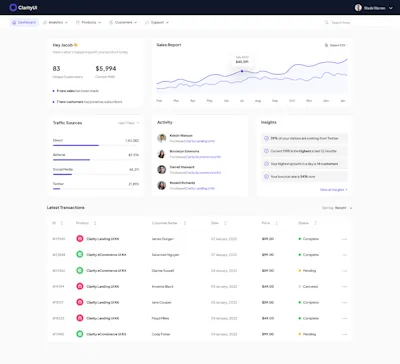Click the 83 subscribers figure
Image resolution: width=400 pixels, height=364 pixels.
(x=56, y=69)
